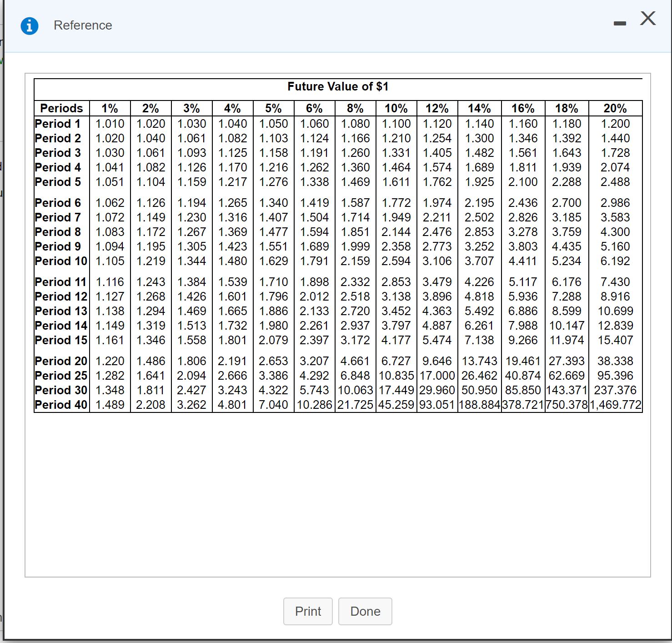Minimize the Reference dialog

click(619, 24)
